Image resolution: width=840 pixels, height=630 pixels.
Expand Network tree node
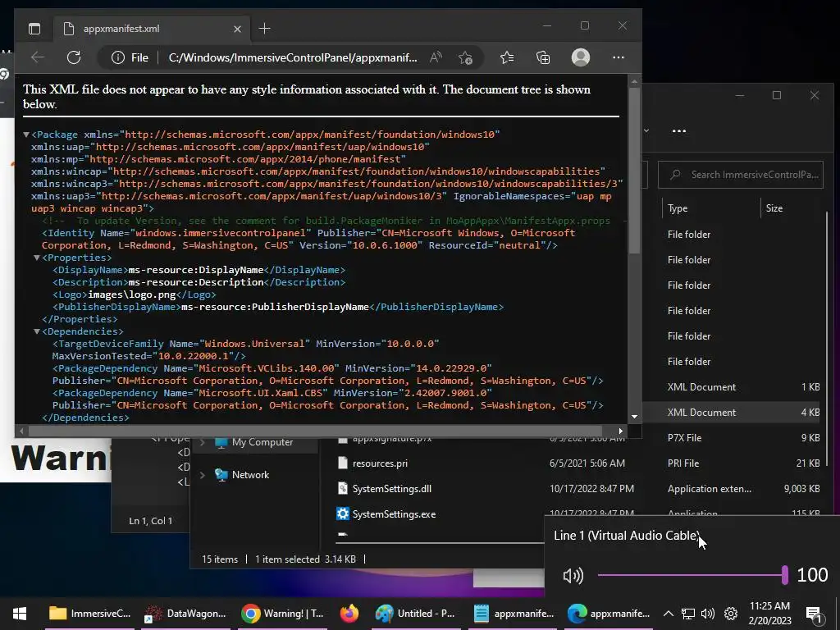tap(203, 475)
